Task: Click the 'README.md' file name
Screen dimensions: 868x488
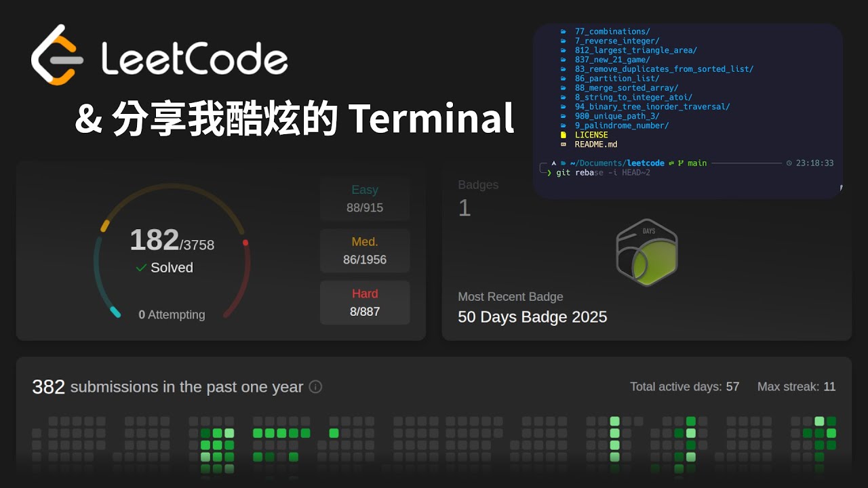Action: point(596,144)
